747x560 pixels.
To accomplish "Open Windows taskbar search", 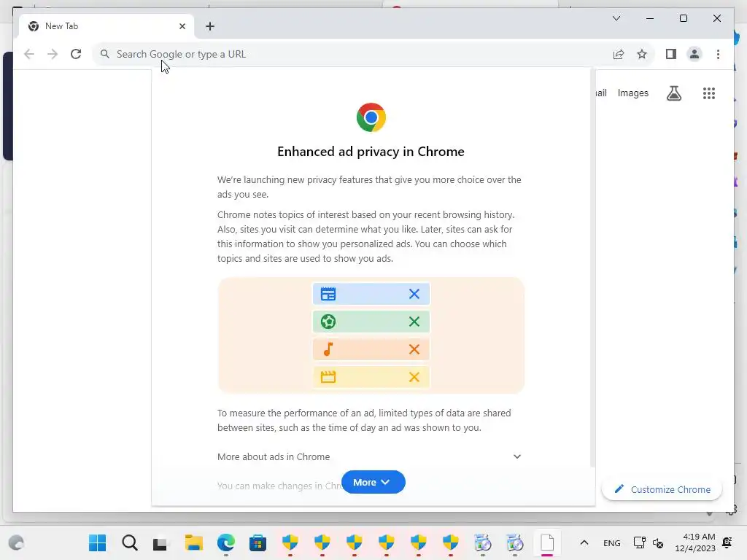I will click(129, 542).
